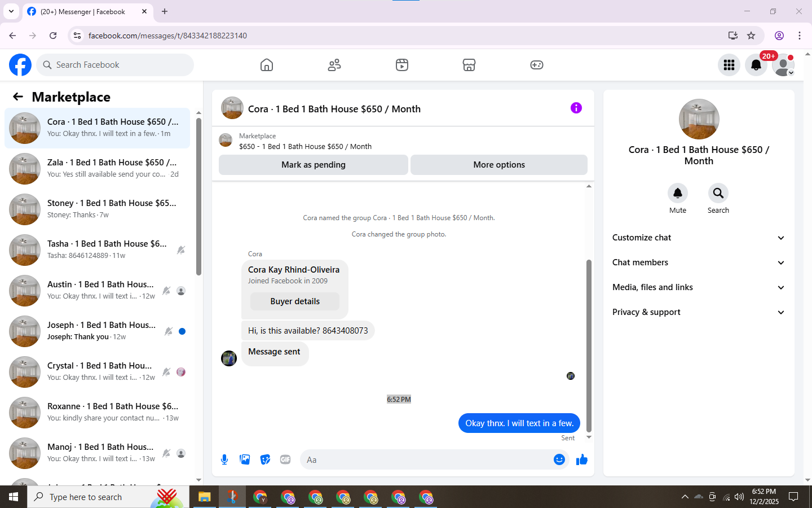
Task: Open the Gaming controller icon
Action: (537, 65)
